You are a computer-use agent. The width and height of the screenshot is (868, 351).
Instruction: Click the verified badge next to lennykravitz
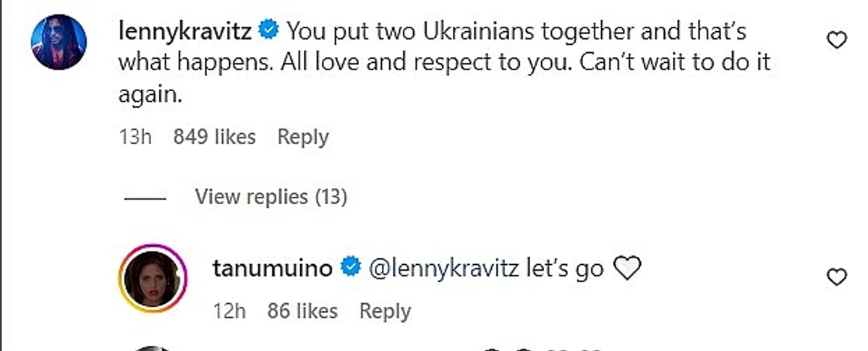point(270,31)
